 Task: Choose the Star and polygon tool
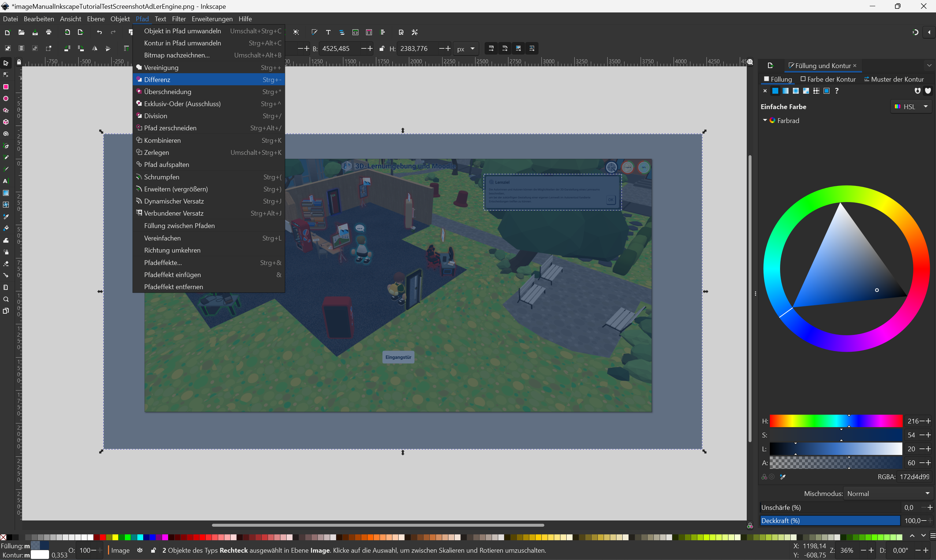click(5, 111)
